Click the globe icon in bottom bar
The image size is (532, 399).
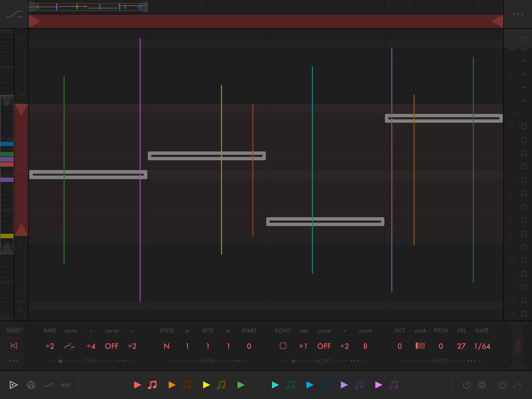coord(31,385)
